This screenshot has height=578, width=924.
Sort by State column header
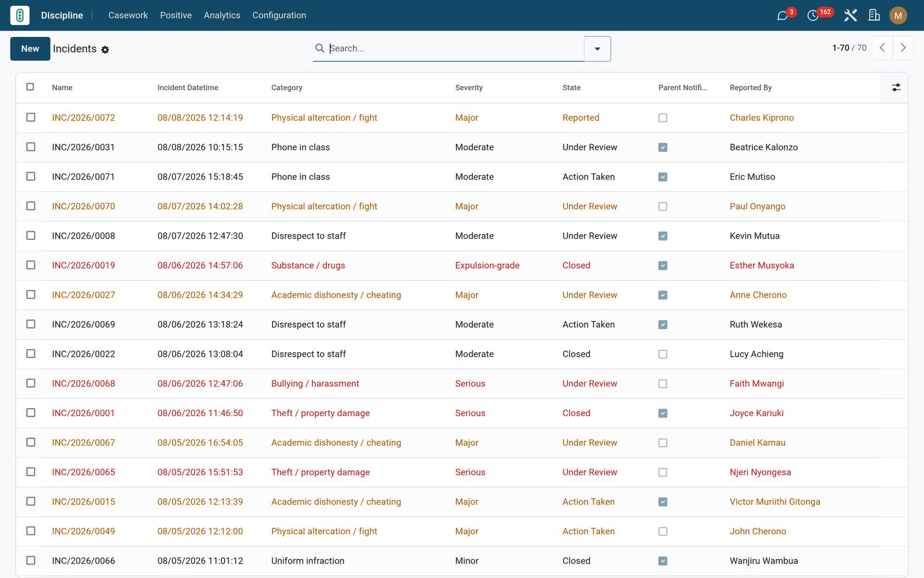(x=572, y=88)
